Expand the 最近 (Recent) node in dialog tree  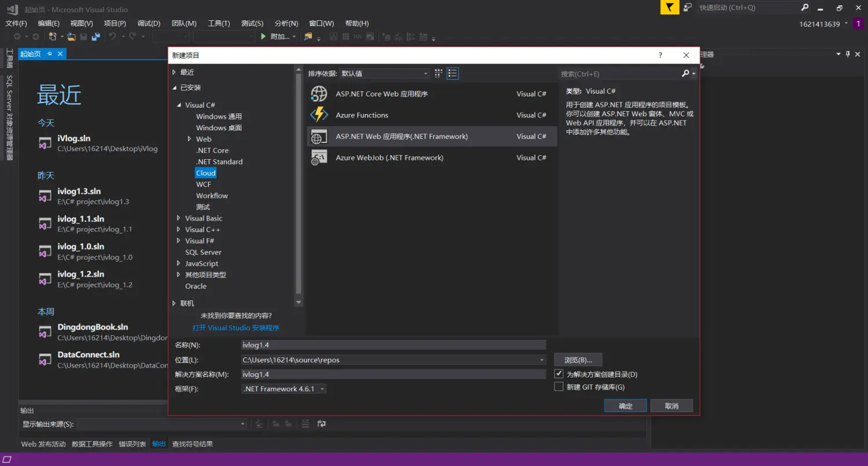[174, 72]
